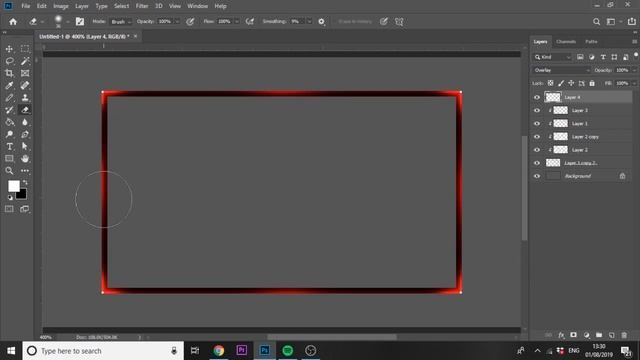
Task: Select the Frame tool
Action: click(25, 73)
